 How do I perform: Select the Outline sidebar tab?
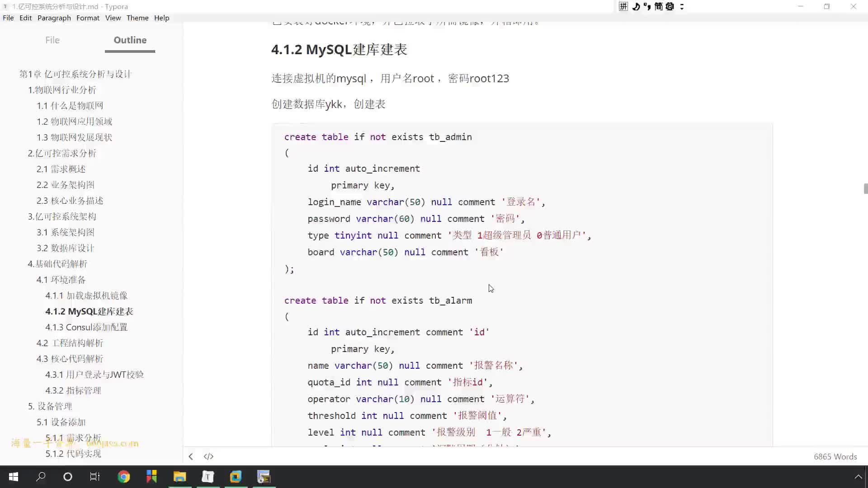[x=130, y=40]
